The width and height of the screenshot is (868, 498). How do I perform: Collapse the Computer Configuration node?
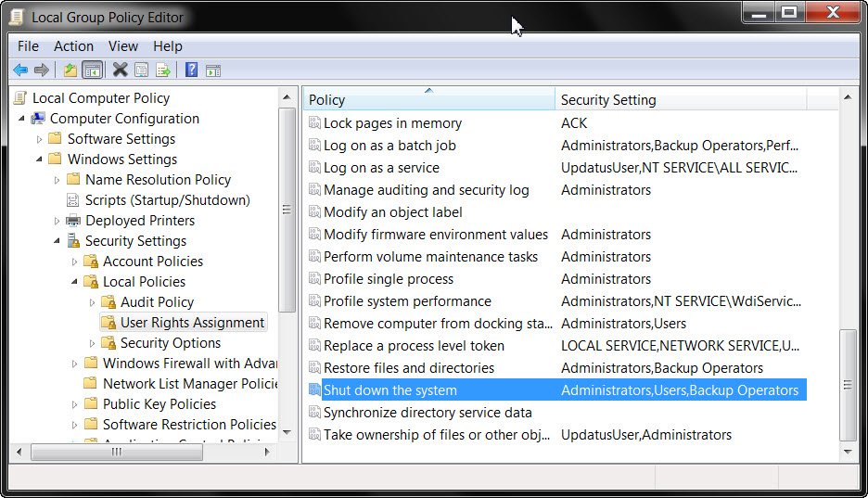point(21,119)
